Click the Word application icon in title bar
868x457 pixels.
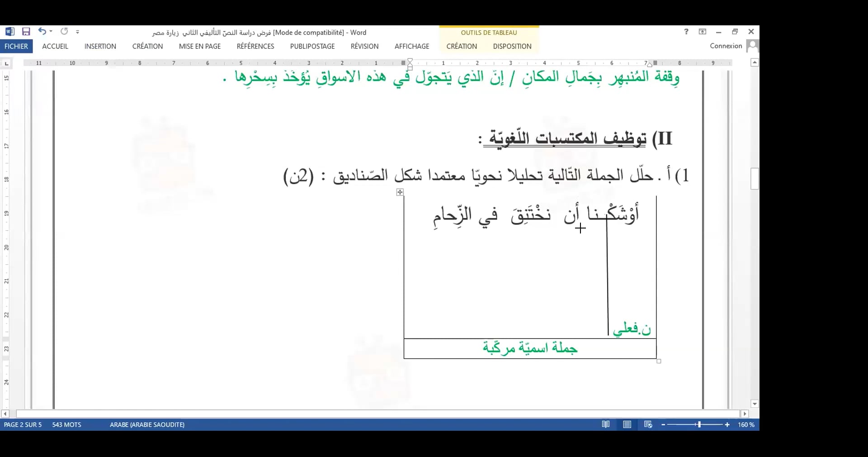(9, 32)
